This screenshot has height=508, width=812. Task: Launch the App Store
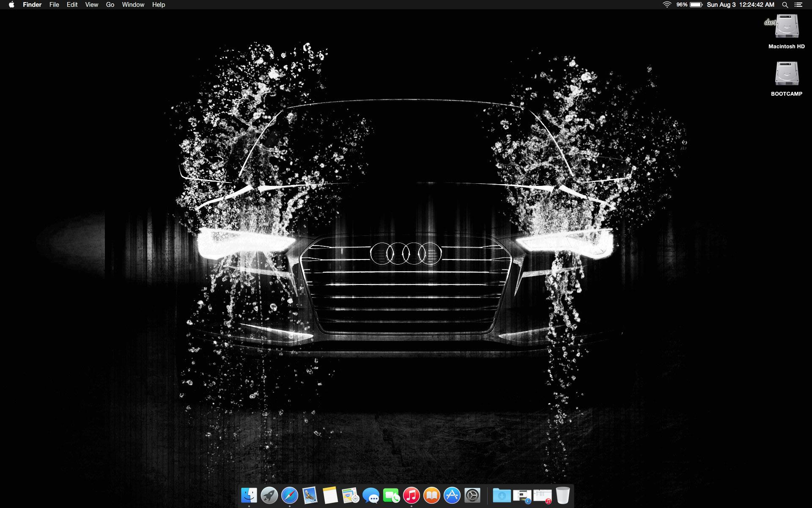[x=452, y=495]
